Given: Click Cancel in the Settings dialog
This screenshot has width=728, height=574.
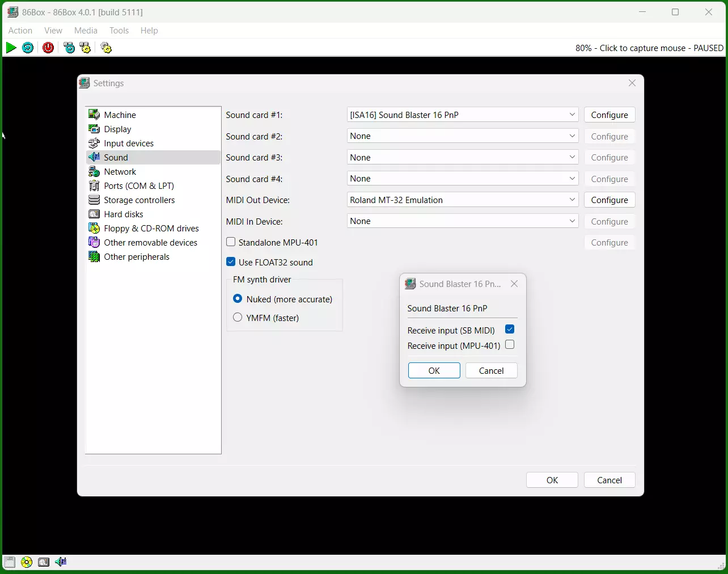Looking at the screenshot, I should click(610, 480).
